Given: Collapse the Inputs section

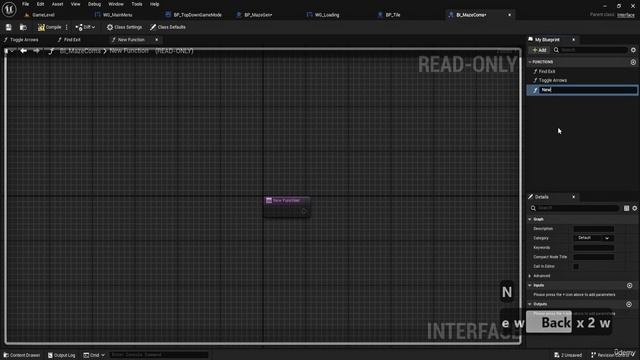Looking at the screenshot, I should pos(530,285).
